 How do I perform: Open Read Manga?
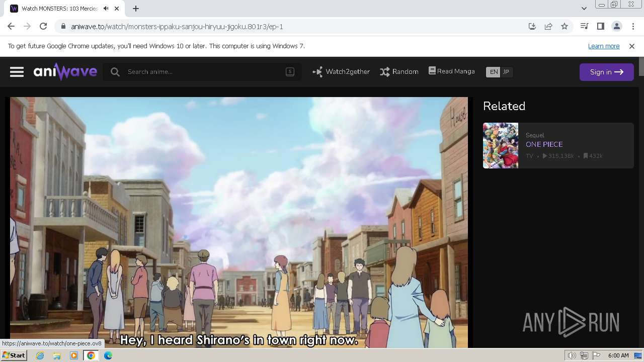(x=452, y=71)
